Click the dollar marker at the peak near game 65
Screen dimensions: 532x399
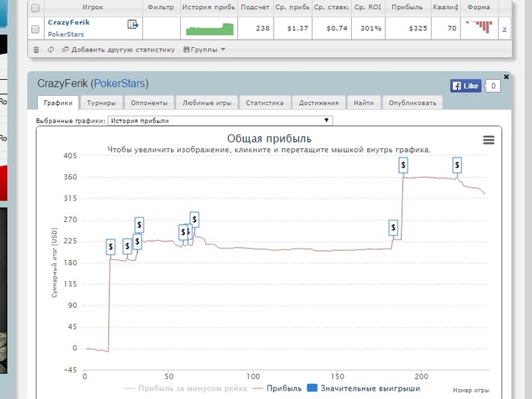pos(195,220)
